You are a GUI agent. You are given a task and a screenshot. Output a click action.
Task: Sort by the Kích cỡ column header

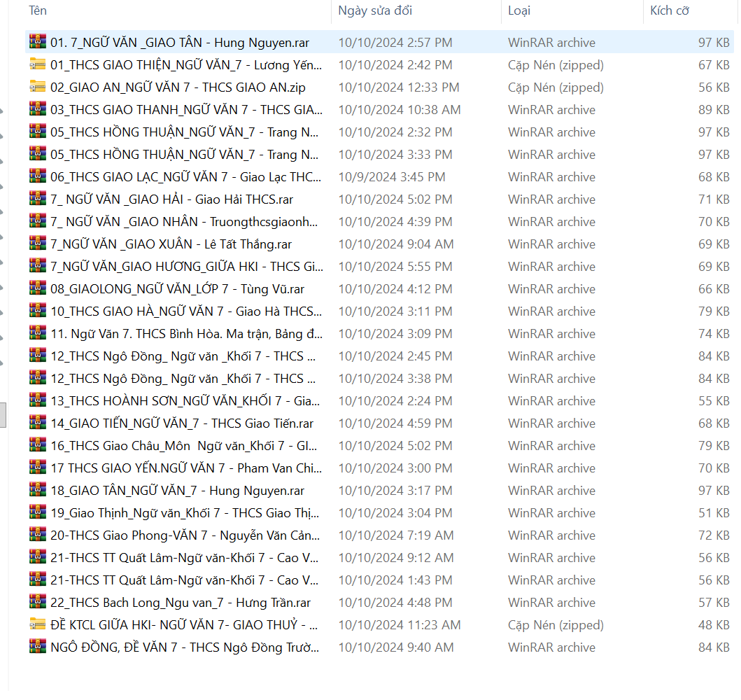pos(670,10)
